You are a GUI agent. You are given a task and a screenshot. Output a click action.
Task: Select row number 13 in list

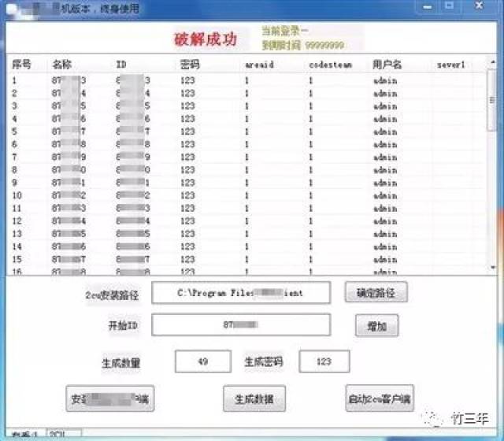[x=246, y=234]
